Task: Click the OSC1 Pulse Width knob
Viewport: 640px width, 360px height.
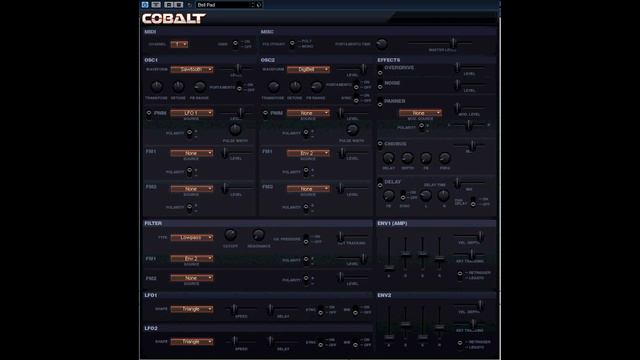Action: (235, 130)
